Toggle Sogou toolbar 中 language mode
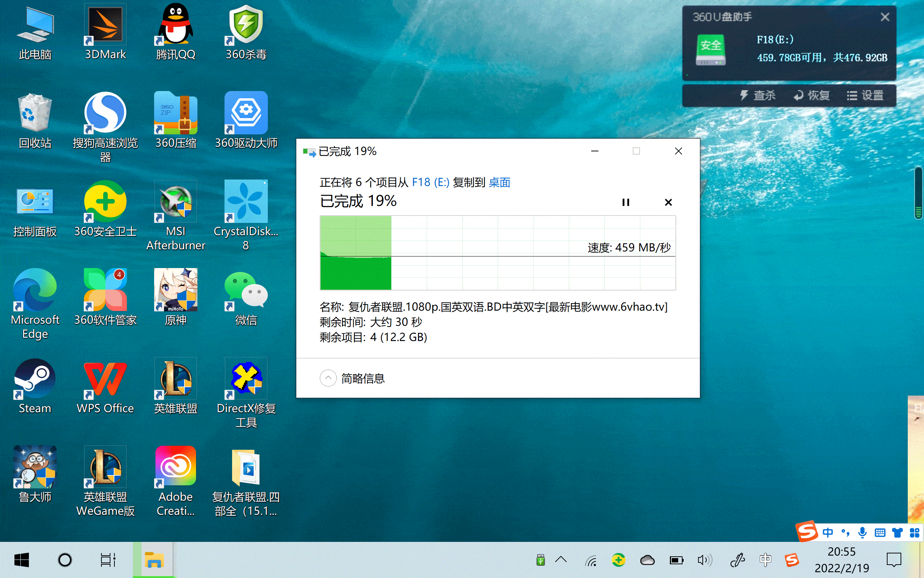Image resolution: width=924 pixels, height=578 pixels. tap(827, 532)
